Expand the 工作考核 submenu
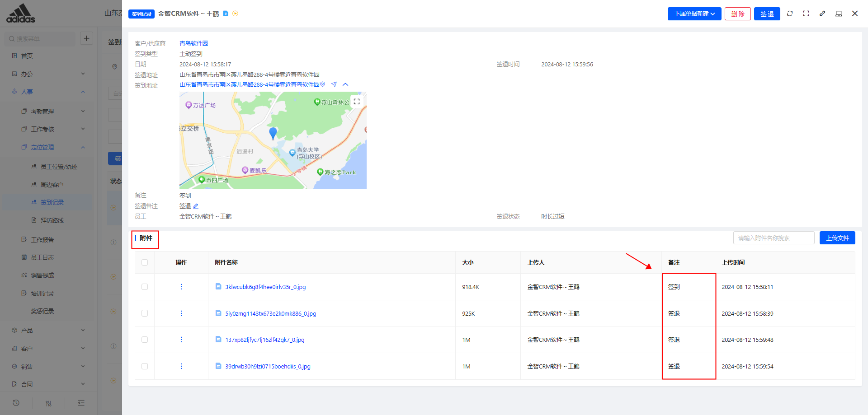 (x=48, y=129)
